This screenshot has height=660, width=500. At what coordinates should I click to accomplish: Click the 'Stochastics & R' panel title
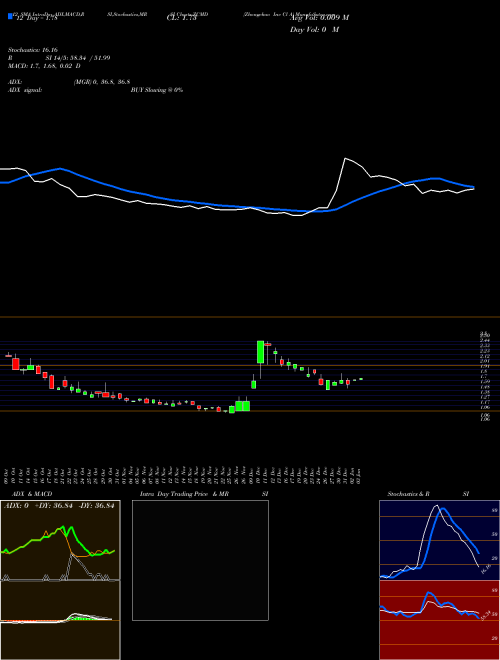(409, 494)
